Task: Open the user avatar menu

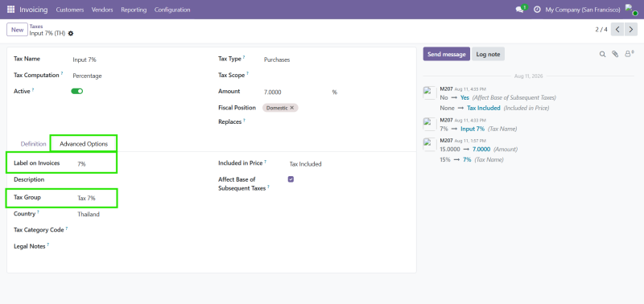Action: 631,10
